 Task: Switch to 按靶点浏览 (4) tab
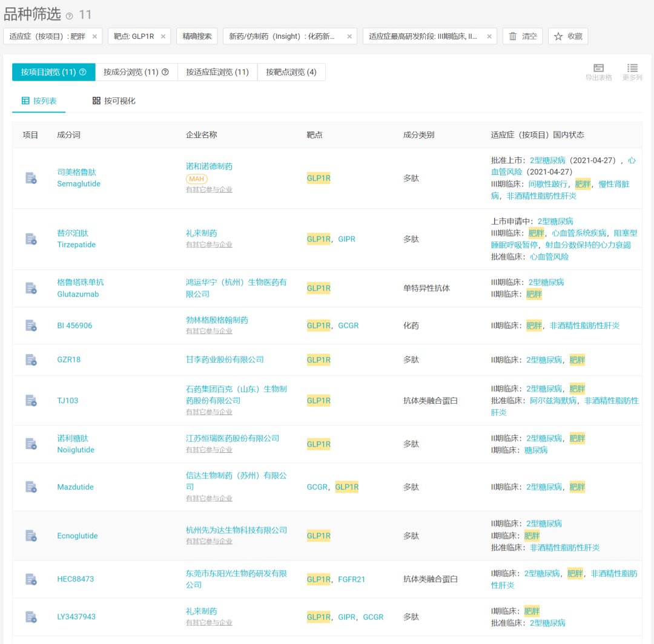point(291,72)
